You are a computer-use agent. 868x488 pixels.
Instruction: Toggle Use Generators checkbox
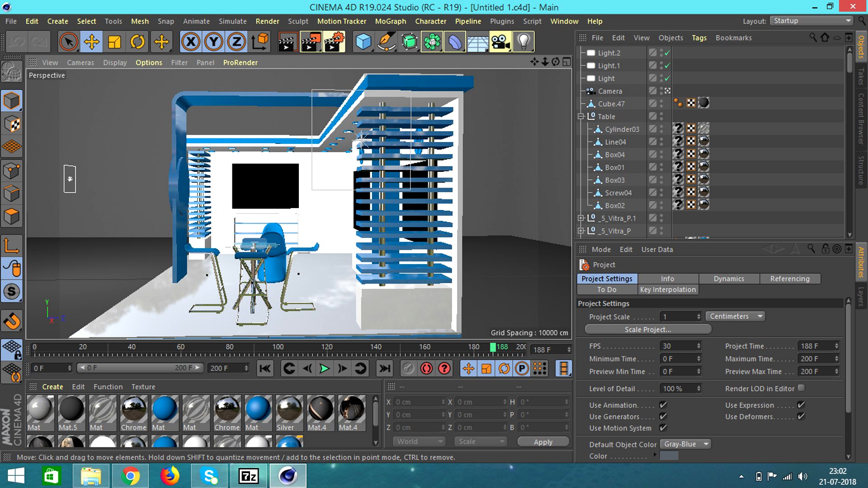point(663,416)
